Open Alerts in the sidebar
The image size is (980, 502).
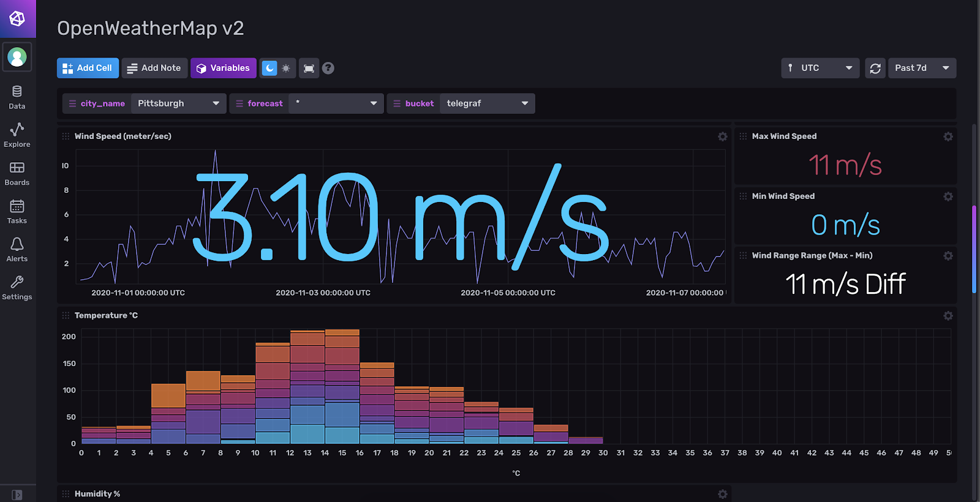coord(17,250)
